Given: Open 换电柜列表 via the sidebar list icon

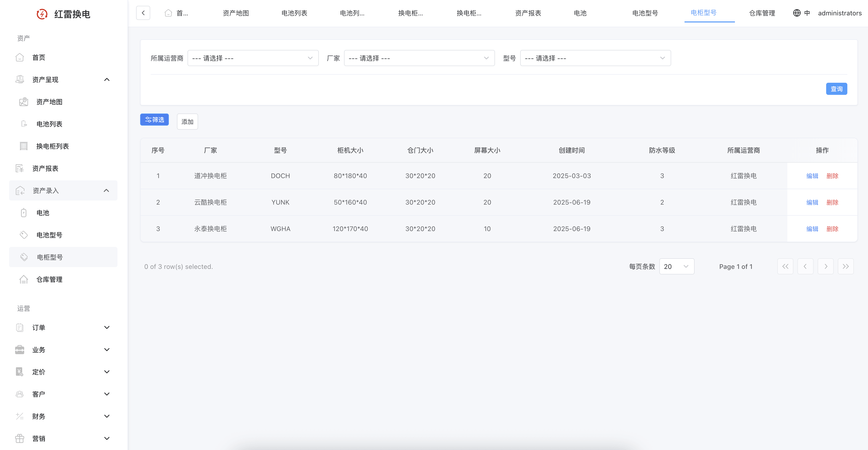Looking at the screenshot, I should [24, 146].
